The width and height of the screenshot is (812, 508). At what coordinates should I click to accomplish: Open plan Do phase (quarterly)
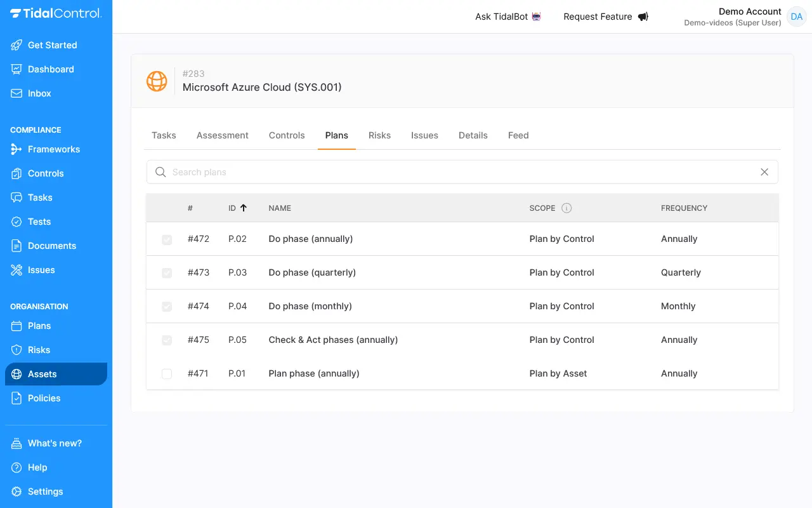tap(312, 272)
